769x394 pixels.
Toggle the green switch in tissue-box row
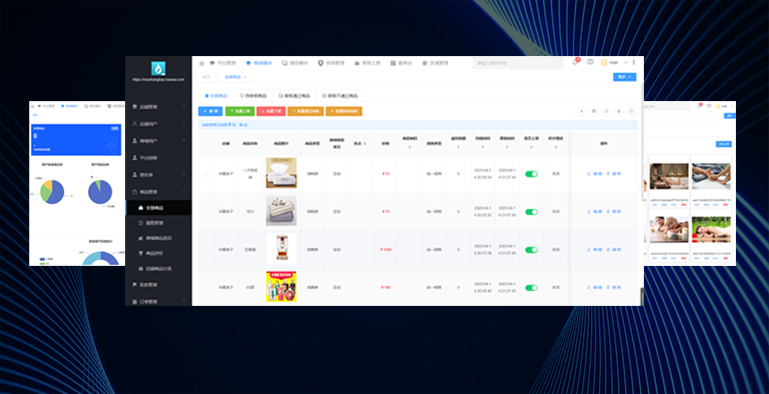531,174
